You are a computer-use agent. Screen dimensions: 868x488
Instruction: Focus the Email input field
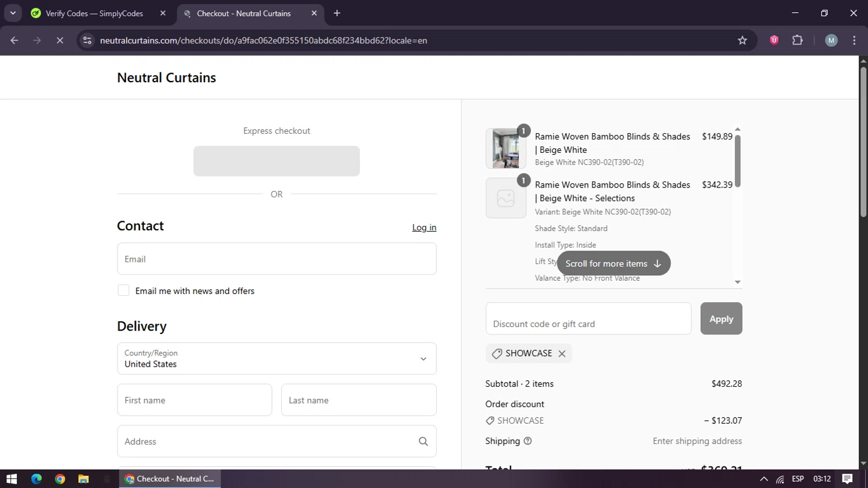click(277, 259)
